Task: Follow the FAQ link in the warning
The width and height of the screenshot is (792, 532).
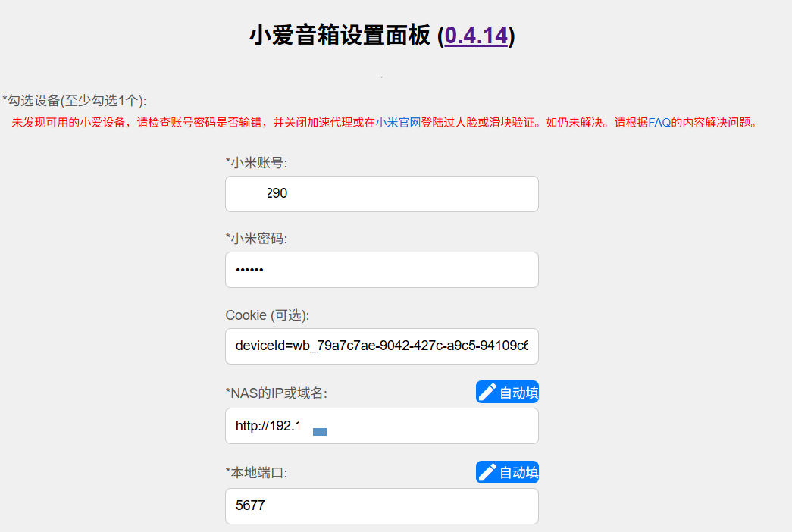Action: (x=659, y=122)
